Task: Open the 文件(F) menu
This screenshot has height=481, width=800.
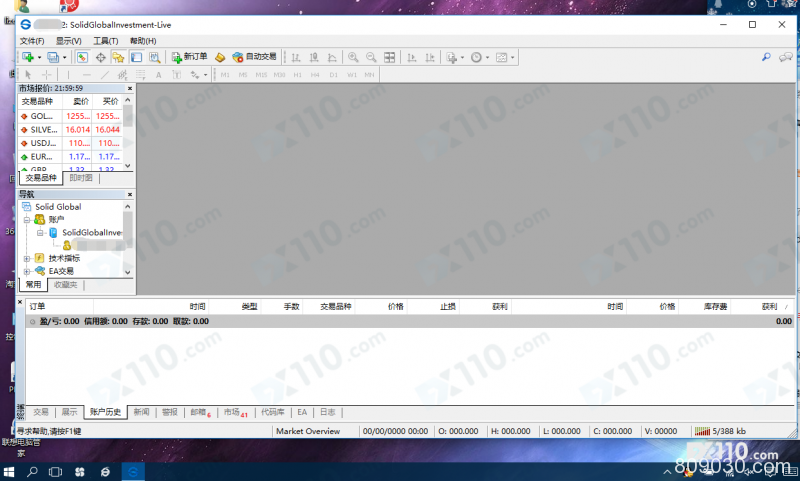Action: [x=32, y=41]
